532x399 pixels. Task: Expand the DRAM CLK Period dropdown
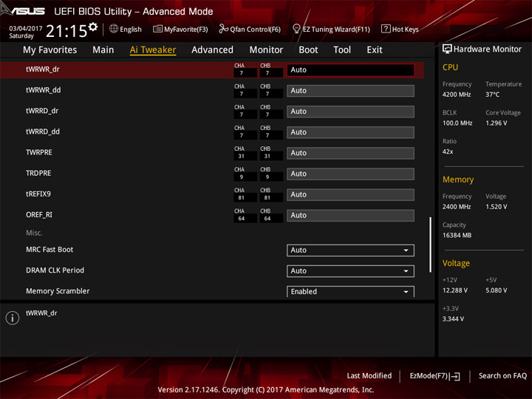click(x=350, y=271)
